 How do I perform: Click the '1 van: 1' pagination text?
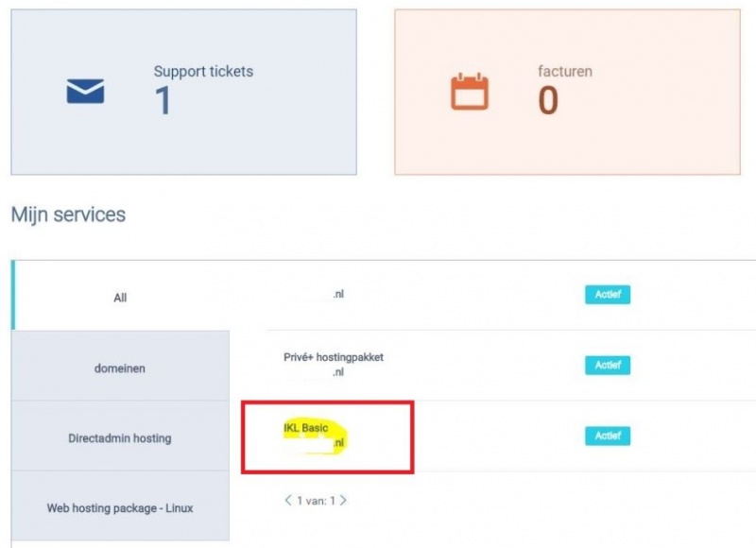tap(316, 501)
